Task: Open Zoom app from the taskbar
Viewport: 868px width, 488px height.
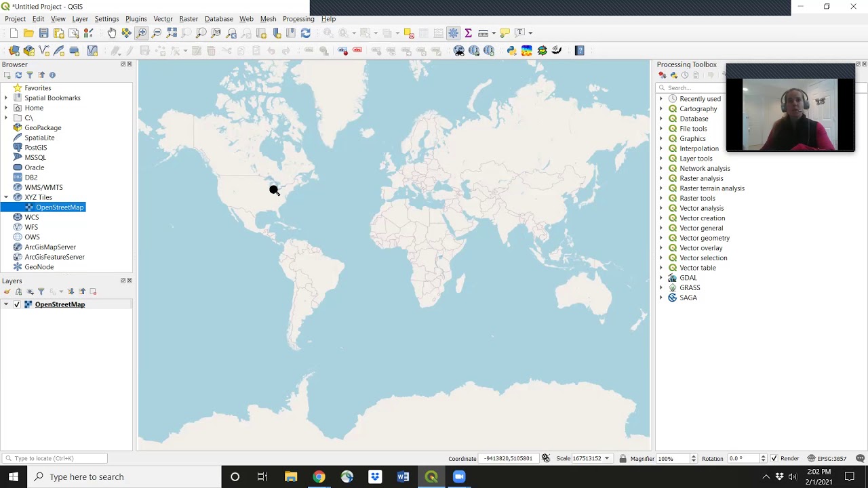Action: (459, 476)
